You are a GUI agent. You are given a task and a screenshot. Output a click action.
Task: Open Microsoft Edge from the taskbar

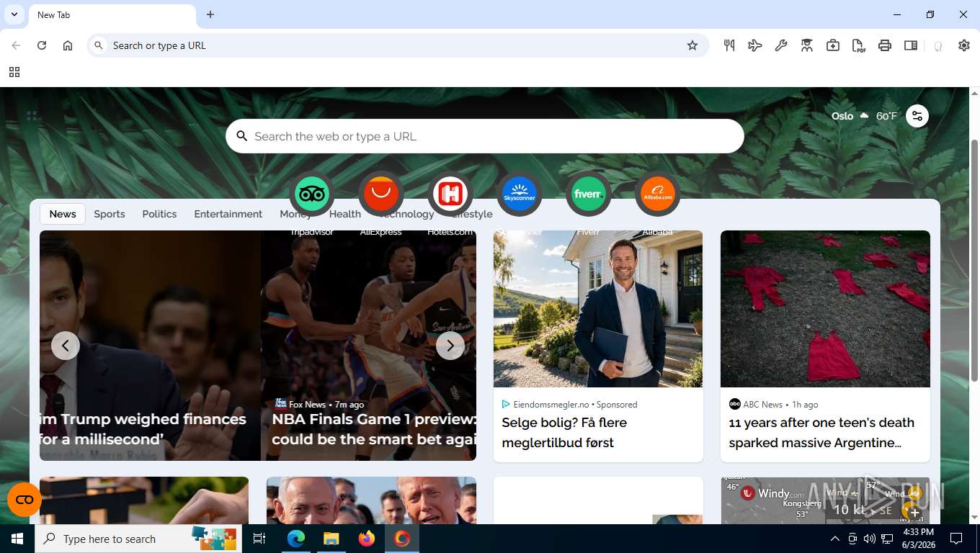coord(296,539)
